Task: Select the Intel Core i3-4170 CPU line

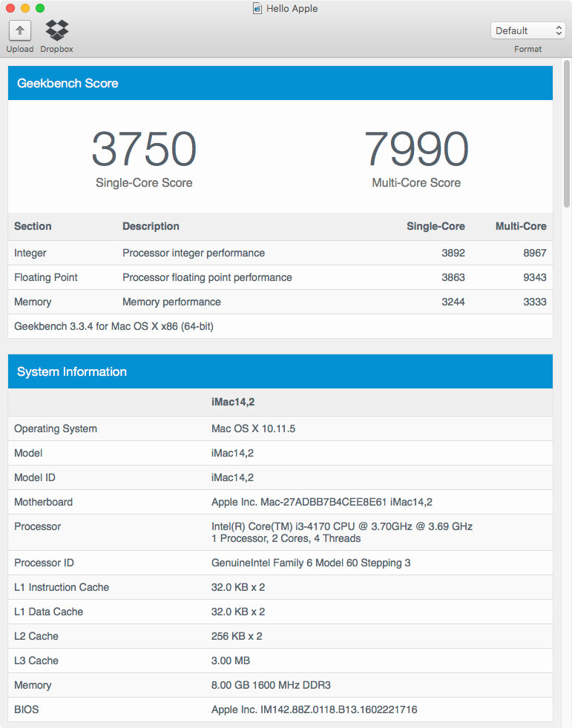Action: click(342, 526)
